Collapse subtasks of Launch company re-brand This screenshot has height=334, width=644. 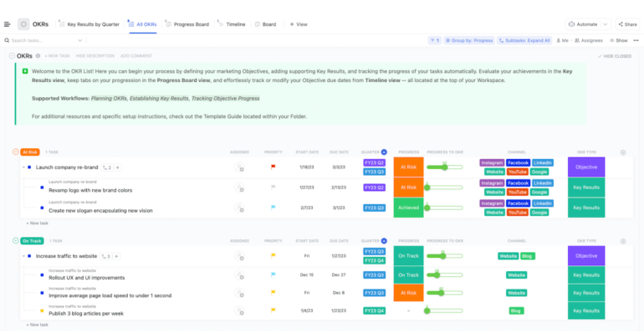click(x=23, y=167)
